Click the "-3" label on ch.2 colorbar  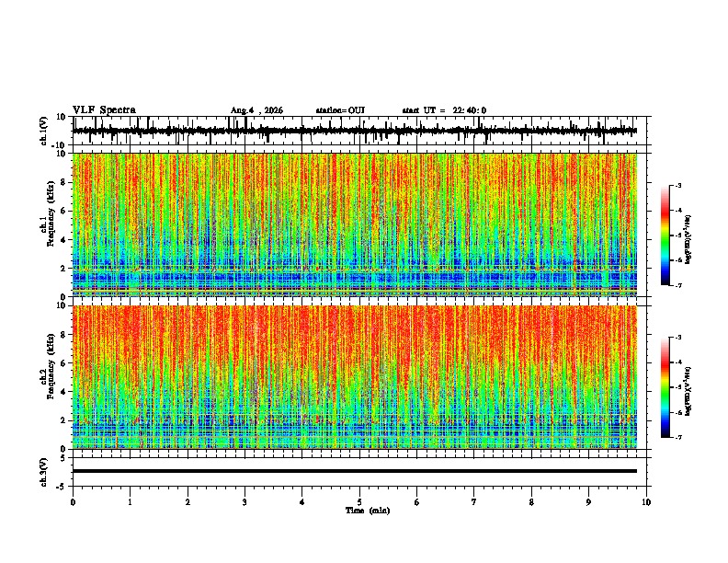tap(678, 338)
